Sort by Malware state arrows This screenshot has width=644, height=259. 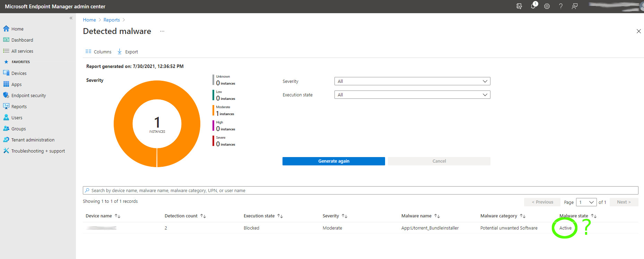(594, 216)
